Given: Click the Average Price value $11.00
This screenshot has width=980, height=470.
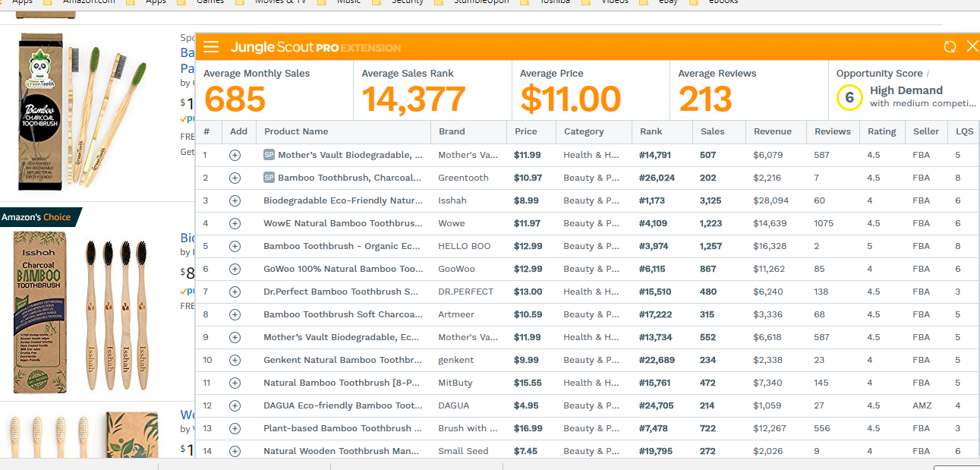Looking at the screenshot, I should 570,99.
